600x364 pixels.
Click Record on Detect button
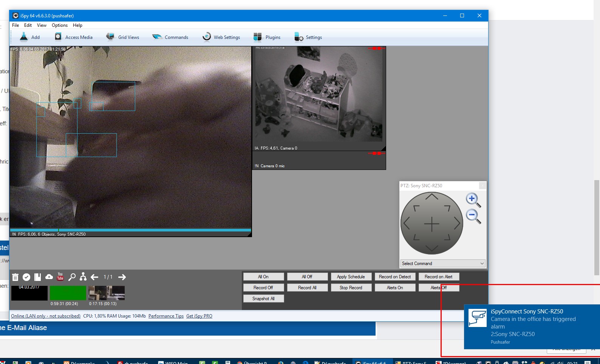(395, 277)
